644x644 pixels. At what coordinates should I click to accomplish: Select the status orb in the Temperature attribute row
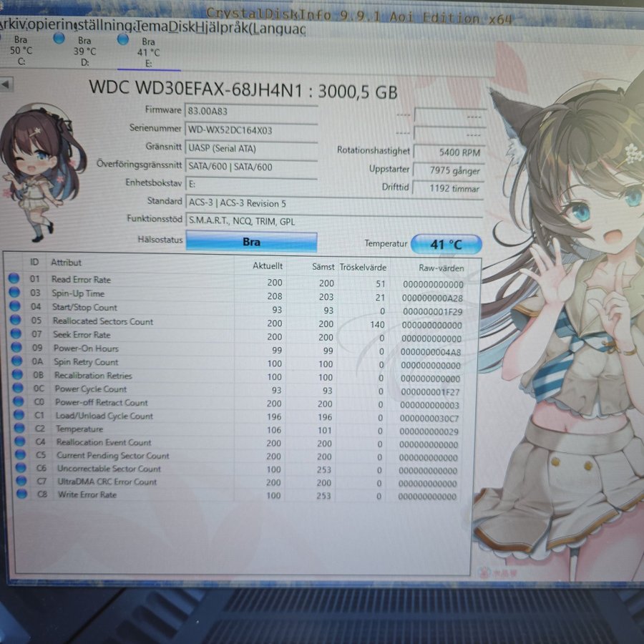[x=19, y=428]
